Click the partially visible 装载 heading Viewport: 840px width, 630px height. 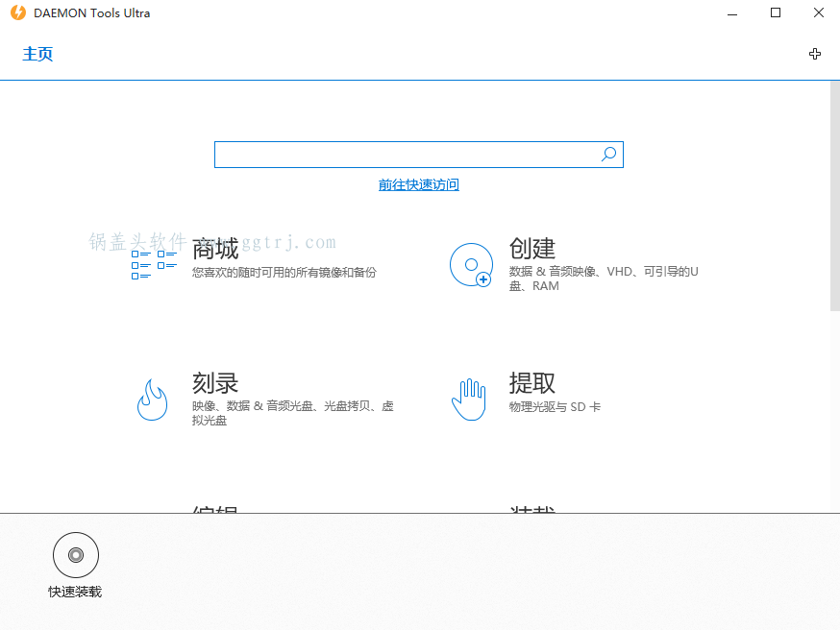point(532,509)
